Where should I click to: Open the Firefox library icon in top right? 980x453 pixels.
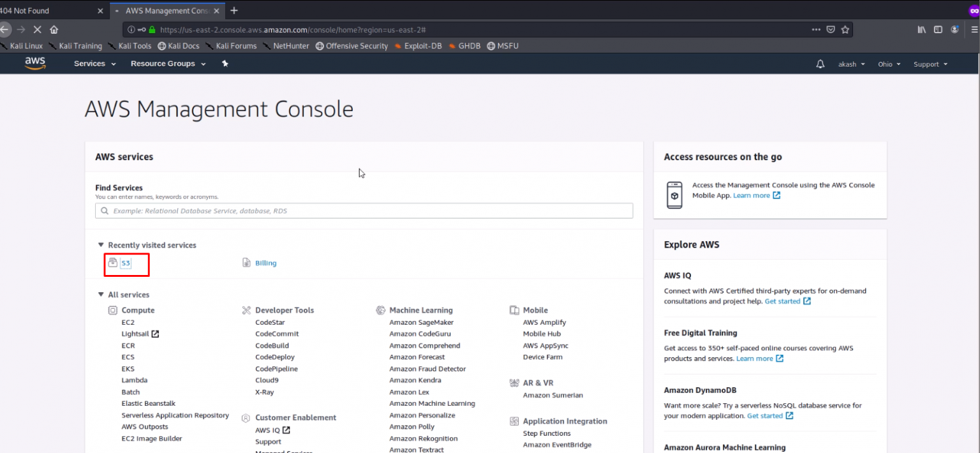coord(921,29)
